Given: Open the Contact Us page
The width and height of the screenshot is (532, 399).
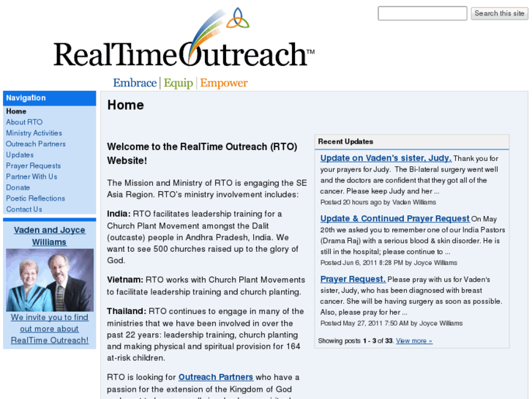Looking at the screenshot, I should (23, 209).
